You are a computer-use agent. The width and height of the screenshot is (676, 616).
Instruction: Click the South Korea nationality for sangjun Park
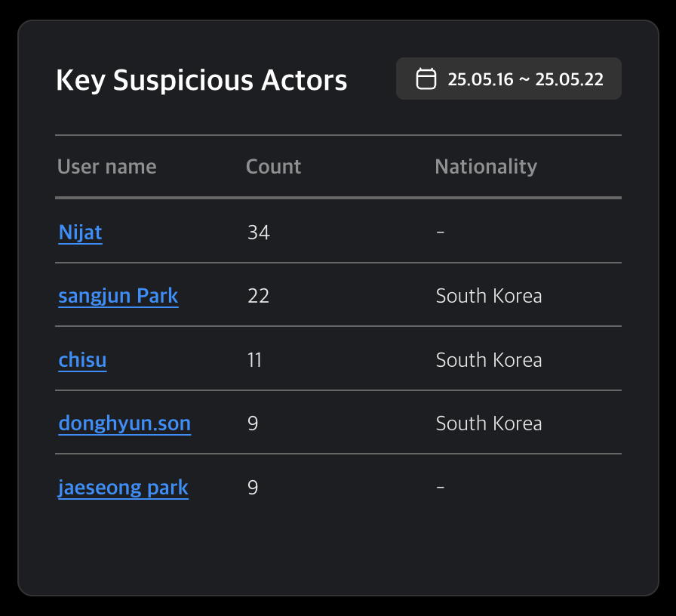[488, 296]
